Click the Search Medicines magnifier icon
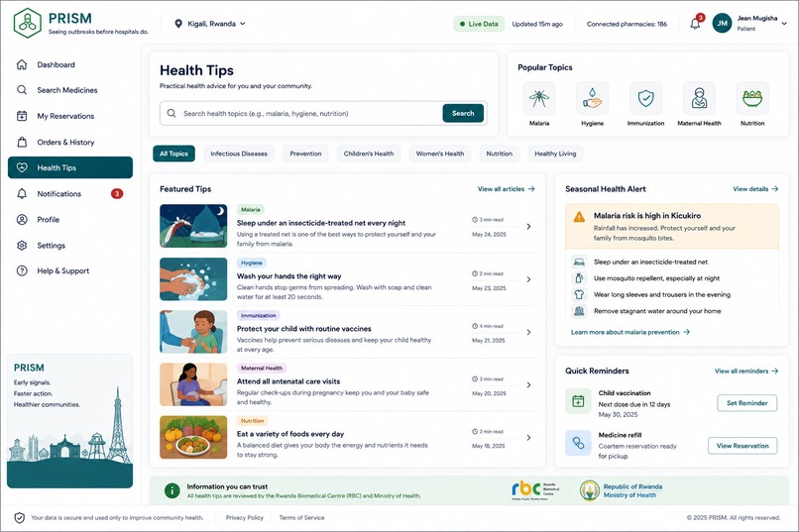The image size is (799, 532). coord(22,90)
